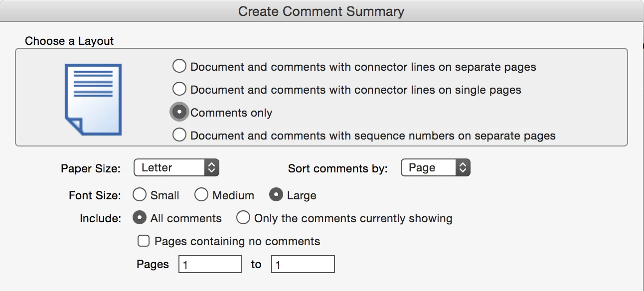
Task: Click the starting Pages number field
Action: [210, 264]
